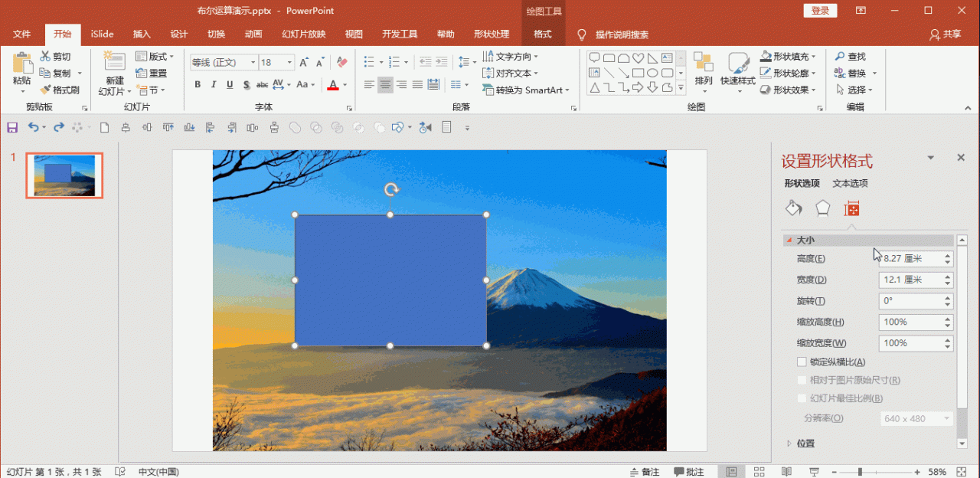Toggle bold formatting on selected text

[x=197, y=84]
